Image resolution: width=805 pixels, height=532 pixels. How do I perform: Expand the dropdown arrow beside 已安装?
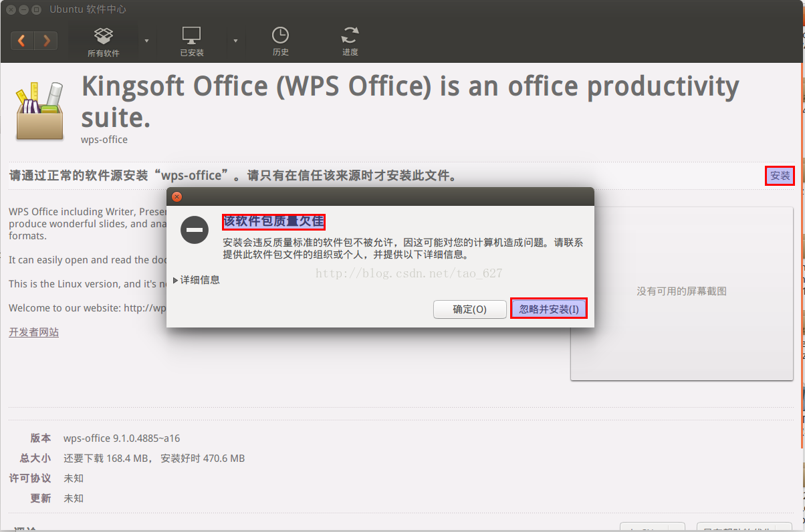tap(235, 41)
